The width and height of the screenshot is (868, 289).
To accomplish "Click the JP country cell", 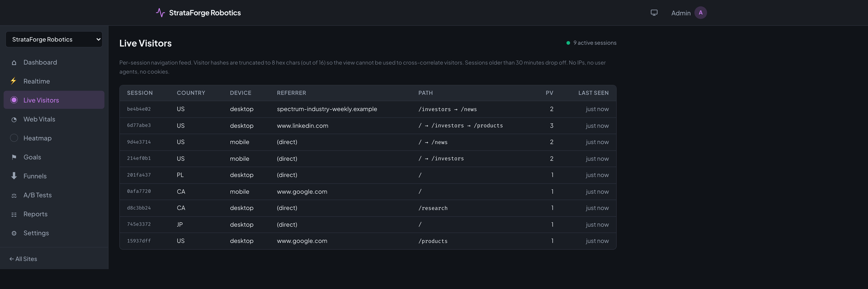I will [x=179, y=224].
